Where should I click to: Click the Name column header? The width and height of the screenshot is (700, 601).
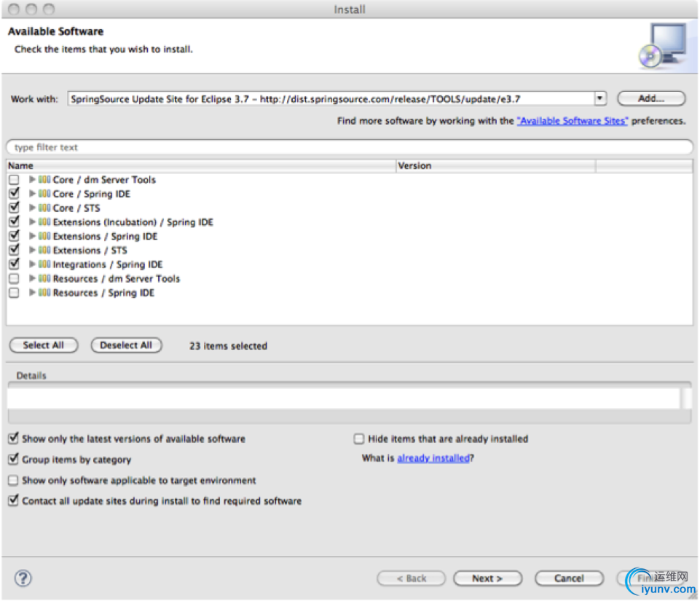(x=201, y=165)
